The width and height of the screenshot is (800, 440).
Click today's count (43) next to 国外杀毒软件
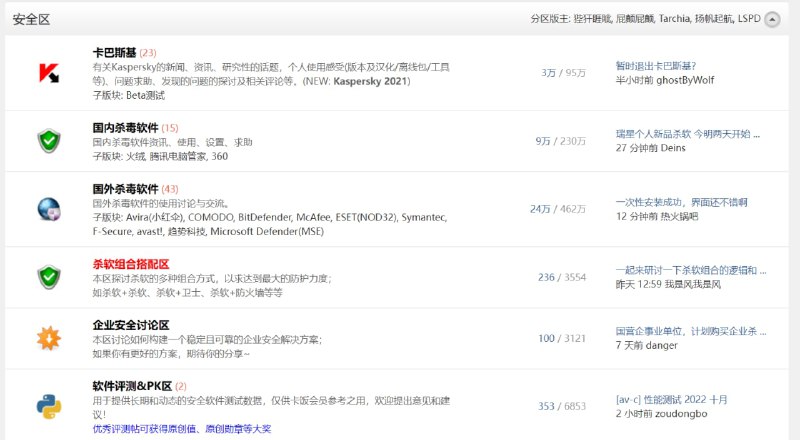point(170,189)
